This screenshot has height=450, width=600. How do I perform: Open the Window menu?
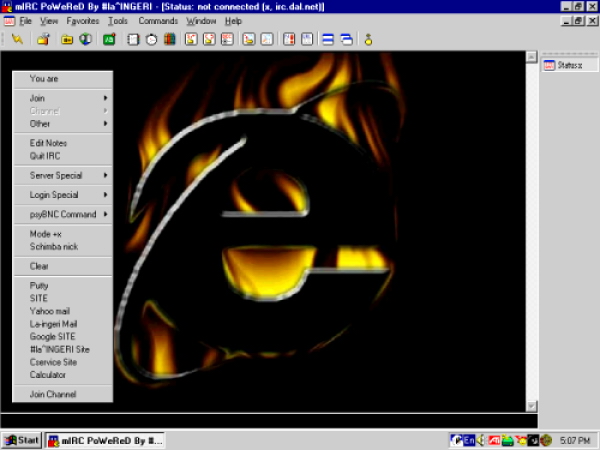coord(201,21)
